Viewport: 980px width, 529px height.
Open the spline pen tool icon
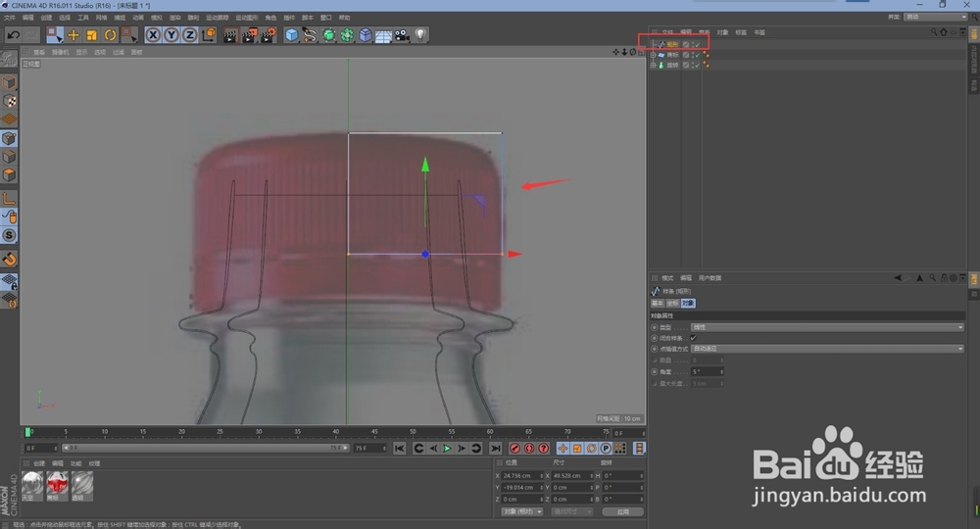pos(310,35)
